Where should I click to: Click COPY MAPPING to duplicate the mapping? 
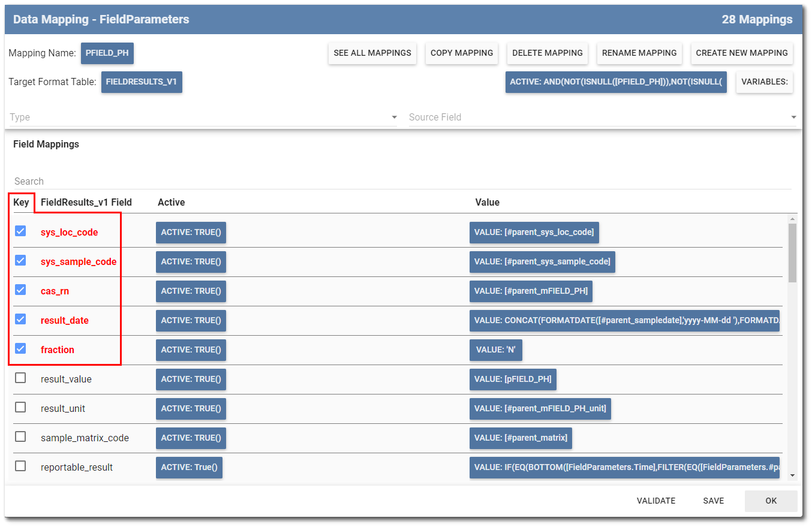click(461, 53)
